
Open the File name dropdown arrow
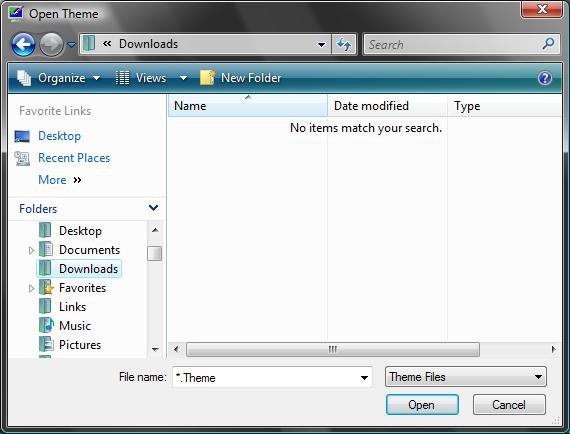click(364, 378)
